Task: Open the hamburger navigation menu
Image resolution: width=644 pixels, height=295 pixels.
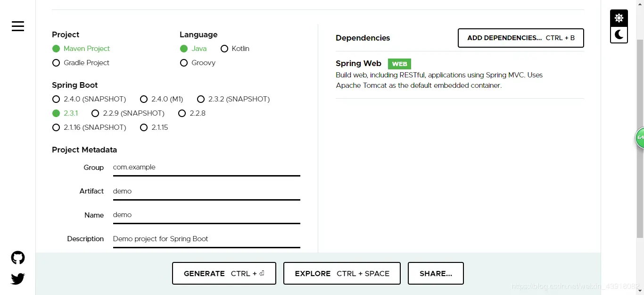Action: click(18, 26)
